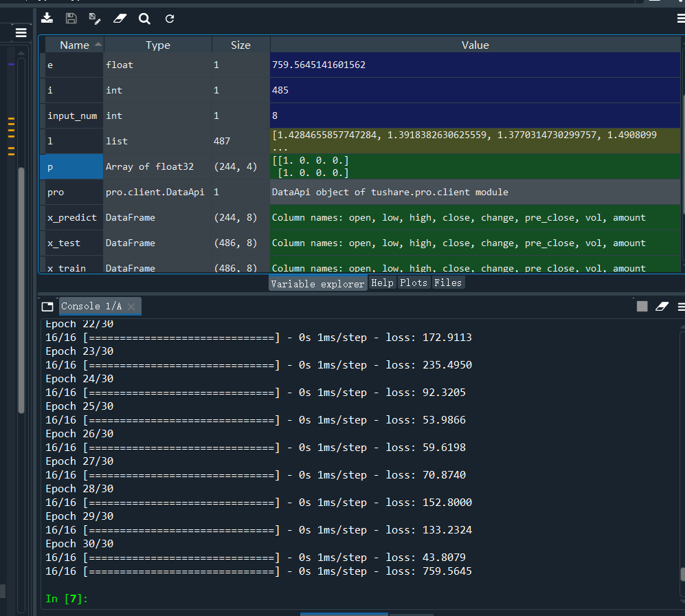The image size is (685, 616).
Task: Click the console input prompt In [7]:
Action: tap(67, 599)
